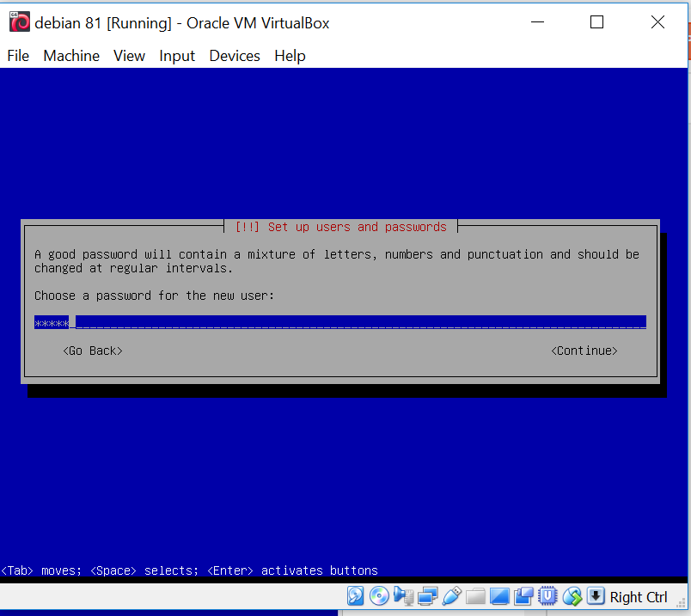
Task: Click the 'Choose a password for the new user:' prompt
Action: click(154, 296)
